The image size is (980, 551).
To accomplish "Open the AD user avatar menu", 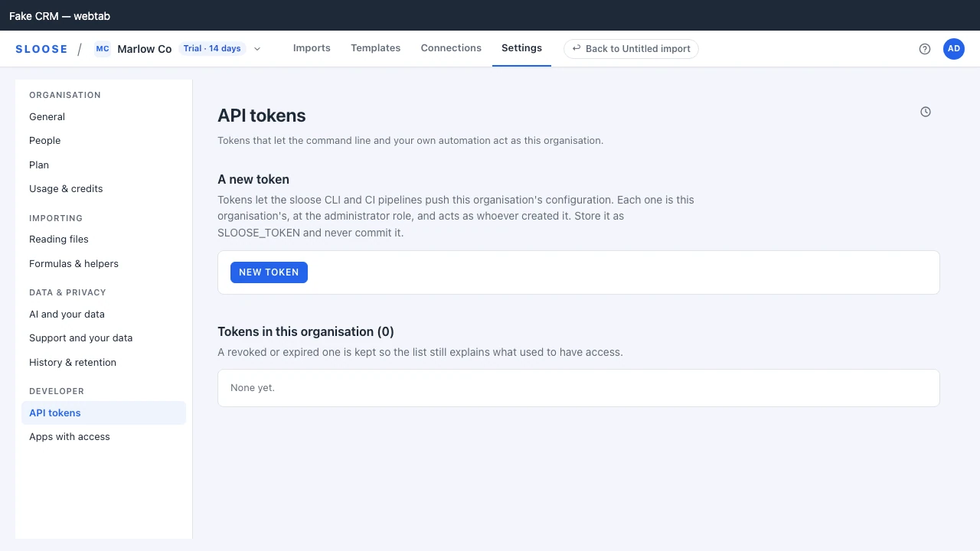I will click(954, 49).
